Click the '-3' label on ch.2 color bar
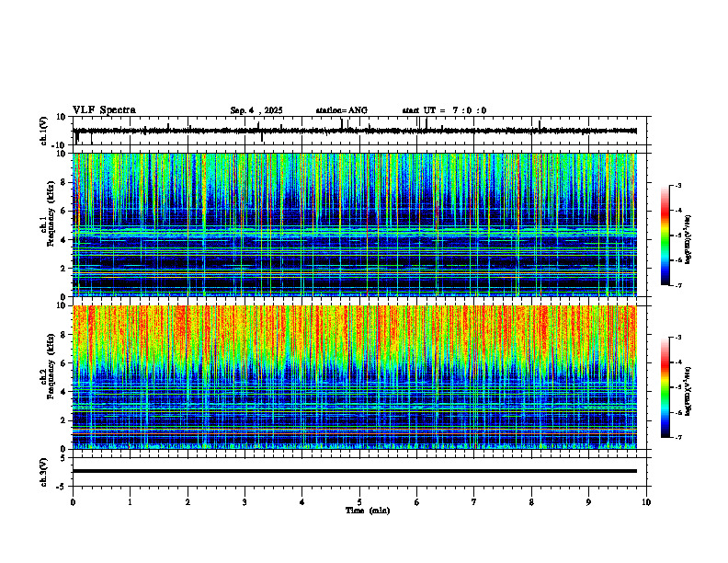728x563 pixels. [677, 338]
